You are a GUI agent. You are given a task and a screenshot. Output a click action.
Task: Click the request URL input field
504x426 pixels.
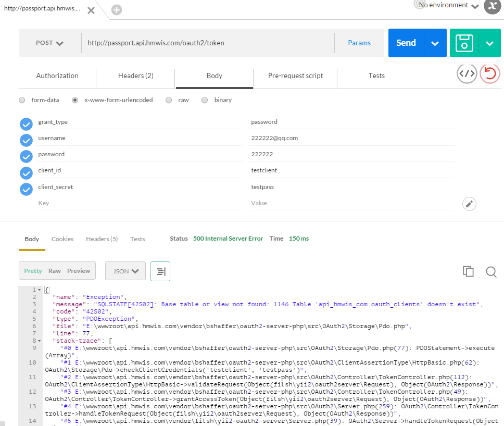(x=208, y=43)
